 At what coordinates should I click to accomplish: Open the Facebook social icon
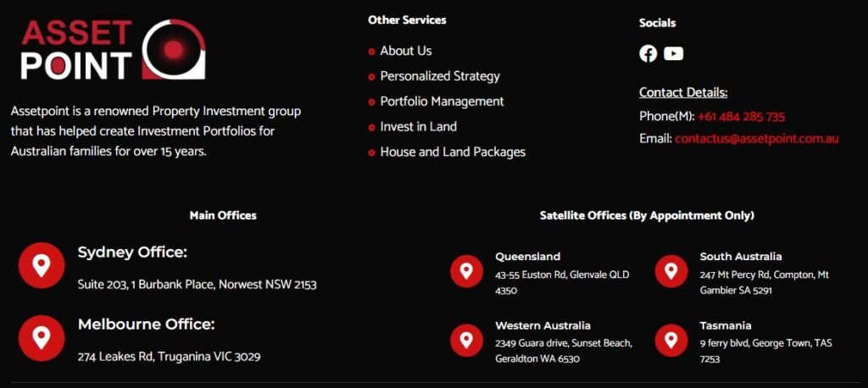648,53
